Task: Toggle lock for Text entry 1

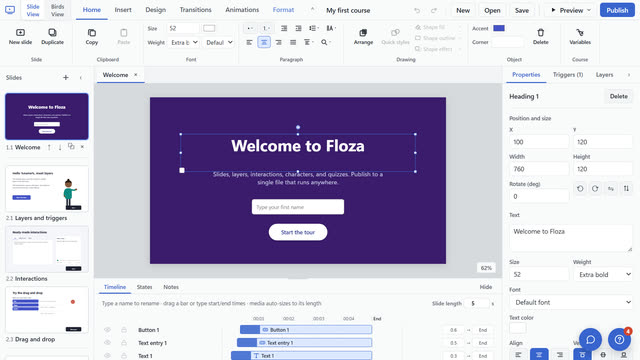Action: tap(124, 343)
